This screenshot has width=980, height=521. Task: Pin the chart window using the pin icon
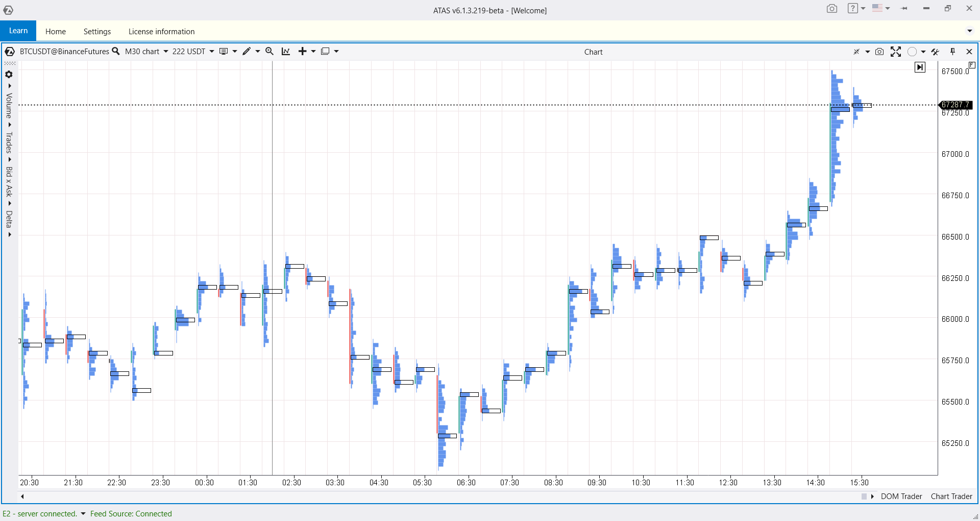point(952,52)
